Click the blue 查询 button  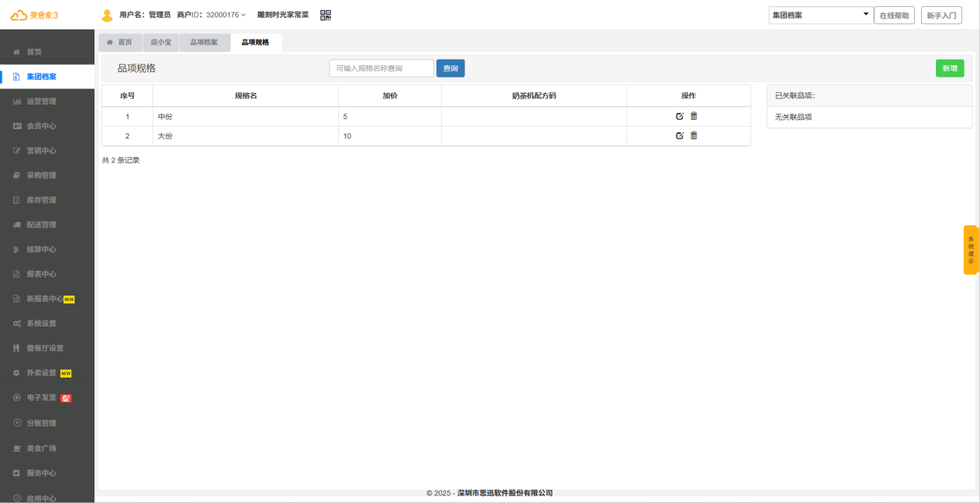click(x=451, y=68)
